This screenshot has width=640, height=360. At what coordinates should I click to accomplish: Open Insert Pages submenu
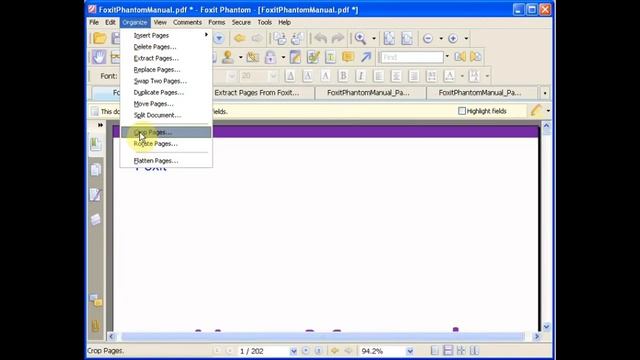click(x=166, y=36)
